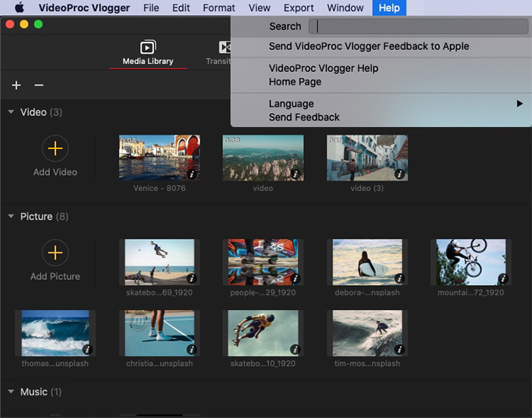Click the Help menu Search field
The width and height of the screenshot is (532, 418).
(418, 26)
